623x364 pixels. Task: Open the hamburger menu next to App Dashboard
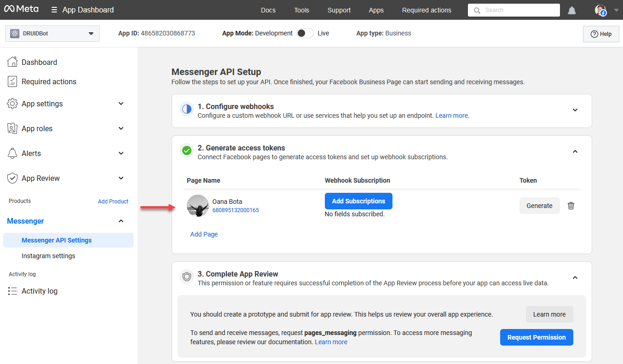(x=54, y=10)
